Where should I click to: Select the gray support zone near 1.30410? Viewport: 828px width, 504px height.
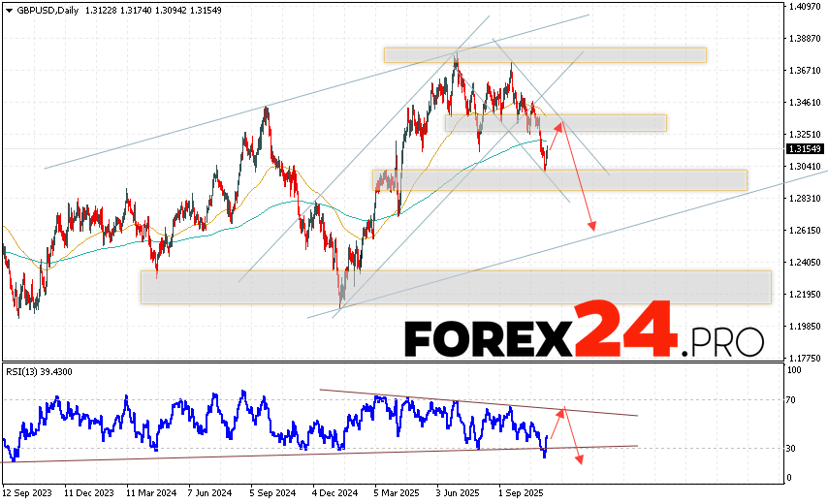(559, 180)
